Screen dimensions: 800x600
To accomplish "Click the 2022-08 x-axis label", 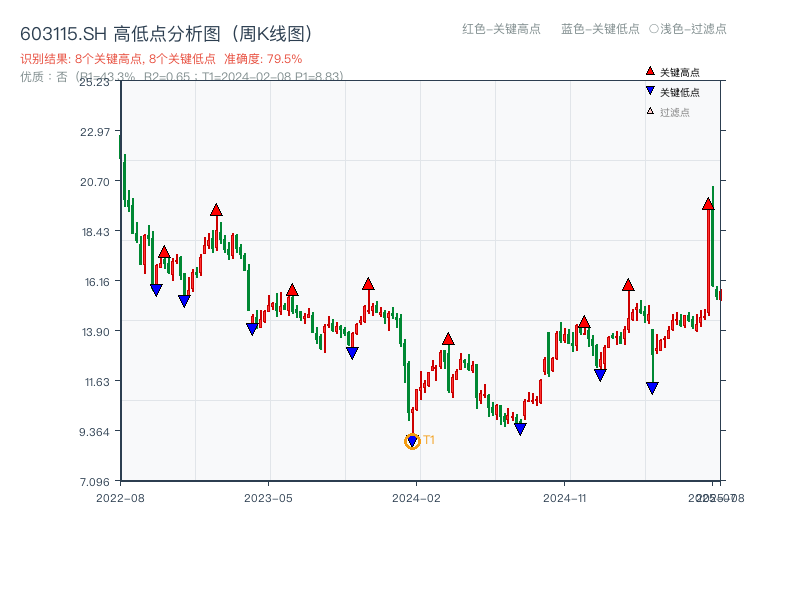I will click(x=120, y=498).
